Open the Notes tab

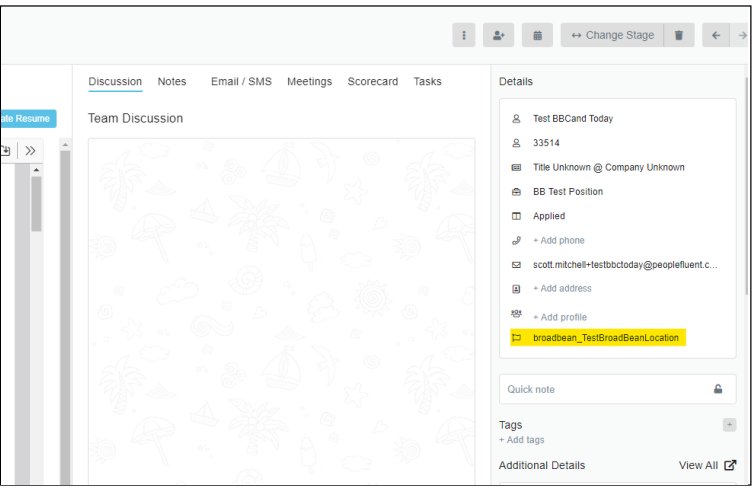(172, 82)
